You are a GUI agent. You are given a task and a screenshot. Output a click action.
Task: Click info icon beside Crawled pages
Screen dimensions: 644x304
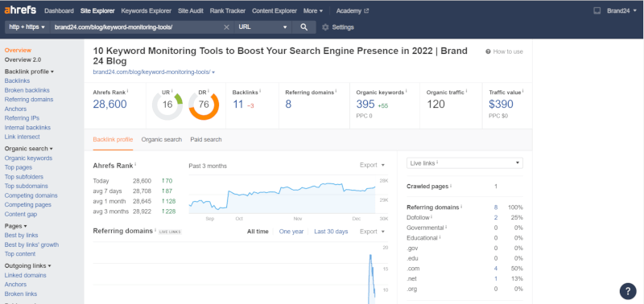click(x=451, y=186)
